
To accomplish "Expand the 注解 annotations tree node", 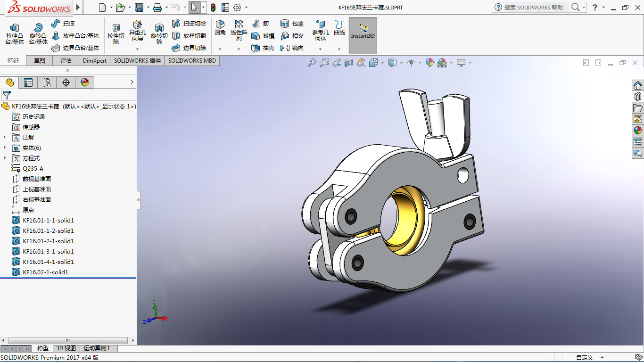I will [5, 137].
